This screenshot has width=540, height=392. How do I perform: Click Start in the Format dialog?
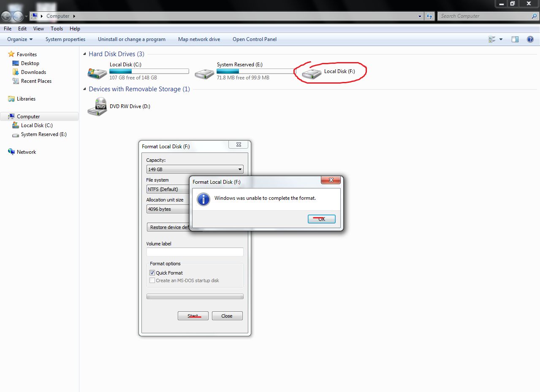tap(193, 316)
